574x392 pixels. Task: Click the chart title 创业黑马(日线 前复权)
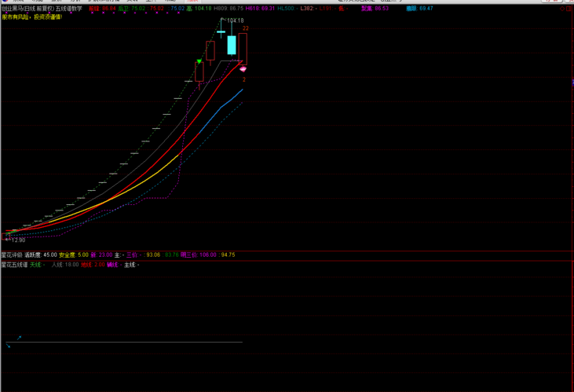tap(28, 9)
